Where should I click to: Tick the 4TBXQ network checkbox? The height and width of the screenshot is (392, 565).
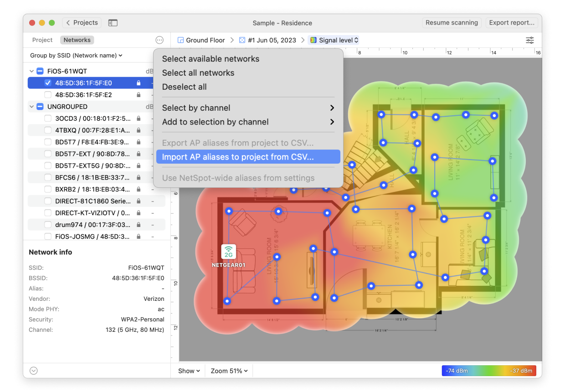pos(48,130)
